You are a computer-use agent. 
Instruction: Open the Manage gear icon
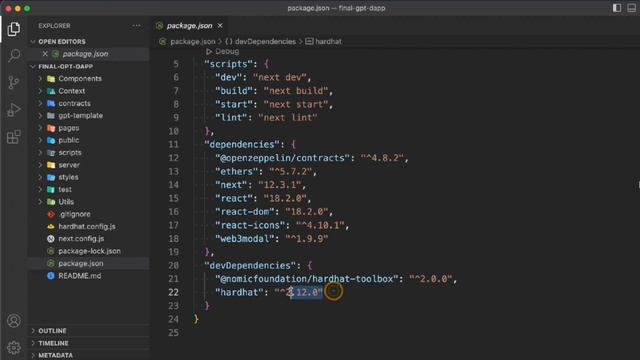[13, 347]
